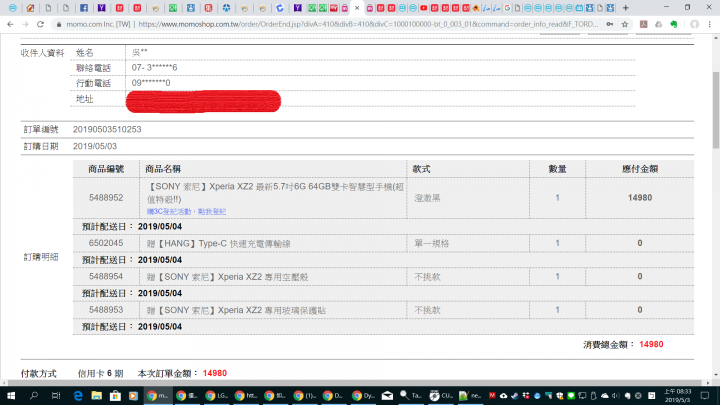720x405 pixels.
Task: Open the taskbar clock showing 08:33
Action: pyautogui.click(x=677, y=395)
